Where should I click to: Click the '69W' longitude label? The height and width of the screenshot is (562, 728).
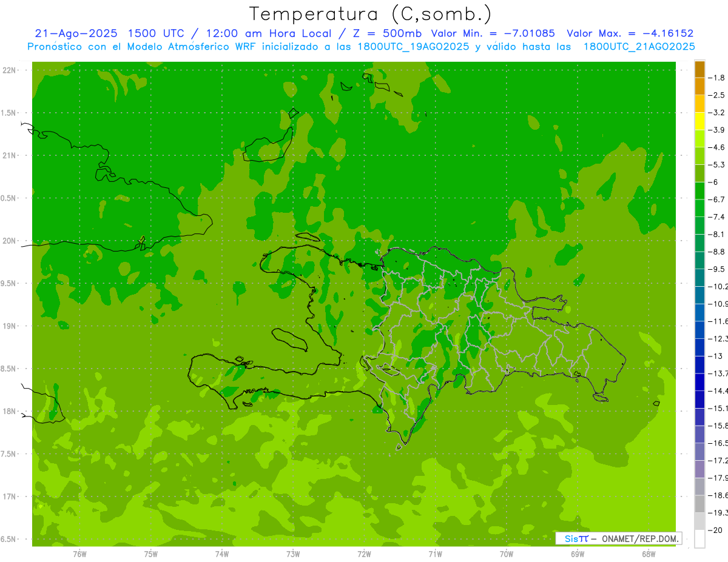pos(578,554)
